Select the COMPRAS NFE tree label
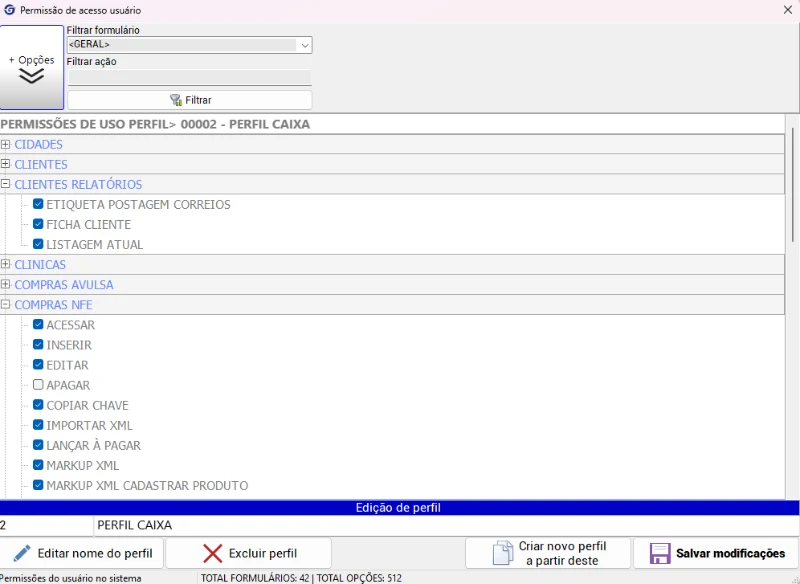The width and height of the screenshot is (800, 584). point(53,304)
